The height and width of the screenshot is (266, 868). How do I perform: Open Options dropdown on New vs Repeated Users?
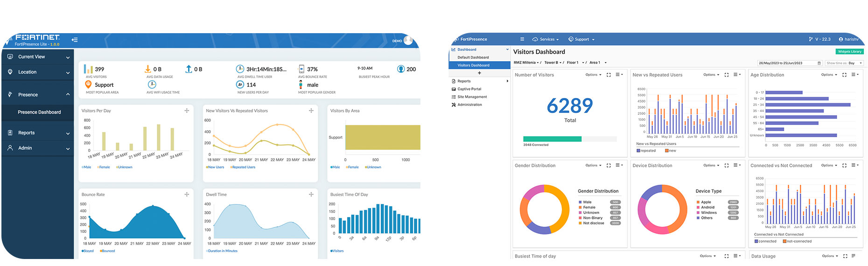pos(711,75)
